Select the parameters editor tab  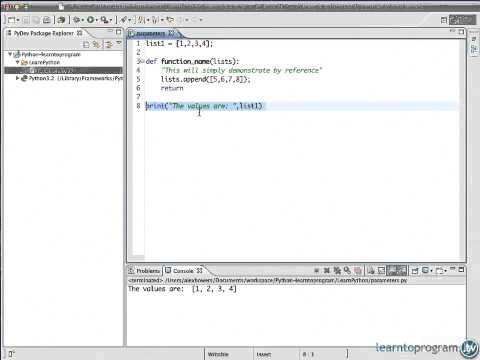tap(151, 33)
